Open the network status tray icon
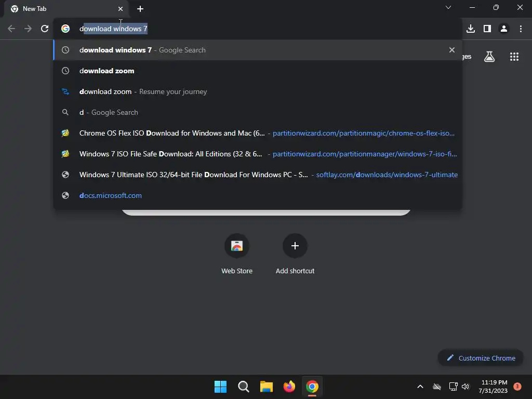Image resolution: width=532 pixels, height=399 pixels. coord(453,387)
